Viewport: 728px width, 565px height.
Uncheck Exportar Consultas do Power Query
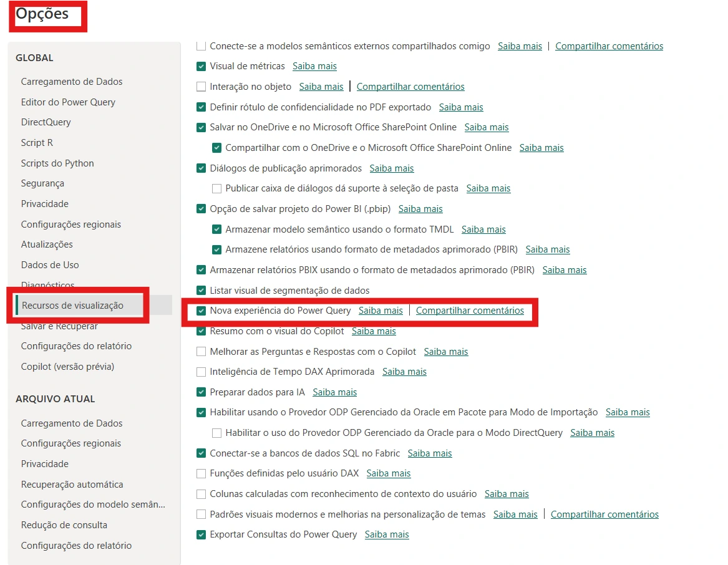coord(201,535)
